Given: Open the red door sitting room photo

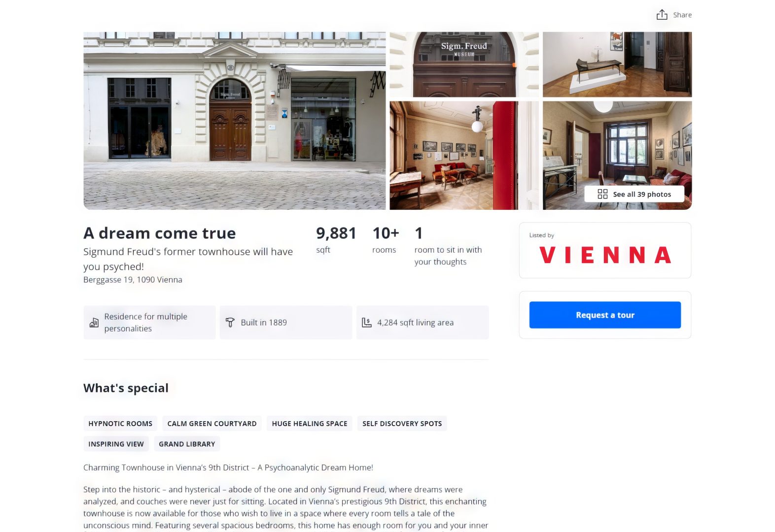Looking at the screenshot, I should [464, 156].
